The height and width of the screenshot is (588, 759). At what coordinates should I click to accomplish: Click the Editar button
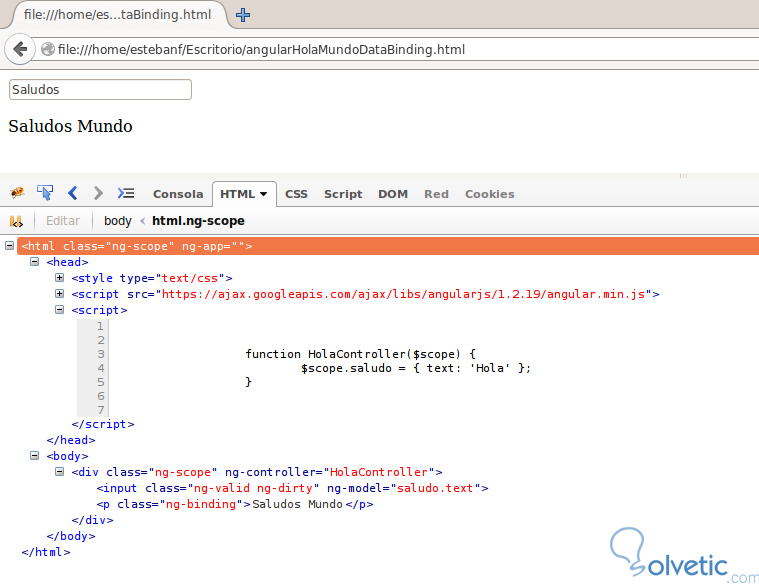point(63,221)
